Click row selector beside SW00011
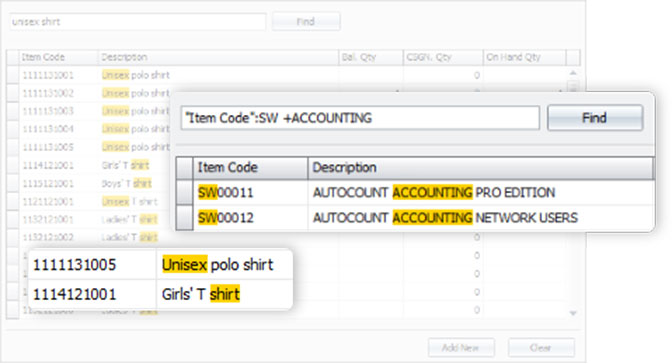The width and height of the screenshot is (672, 364). (185, 193)
